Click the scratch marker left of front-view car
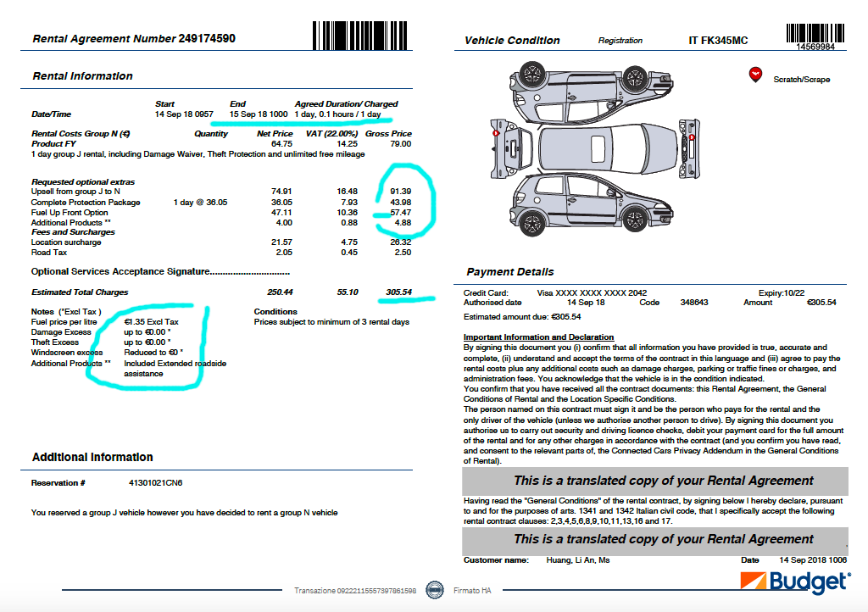Screen dimensions: 868x612 coord(495,135)
